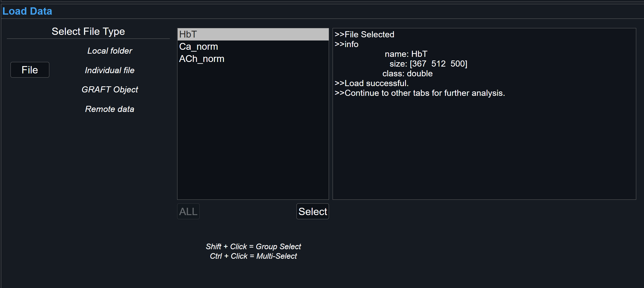The image size is (644, 288).
Task: Click the File load button
Action: 30,69
